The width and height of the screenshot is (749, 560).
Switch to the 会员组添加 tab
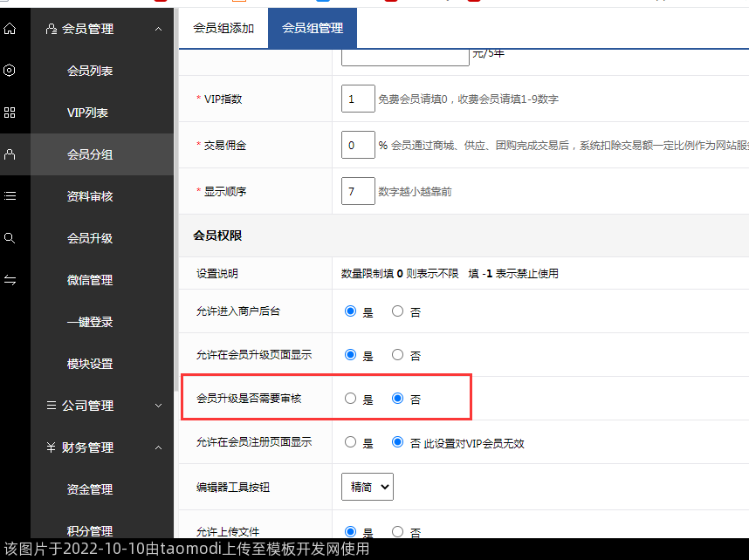click(223, 28)
